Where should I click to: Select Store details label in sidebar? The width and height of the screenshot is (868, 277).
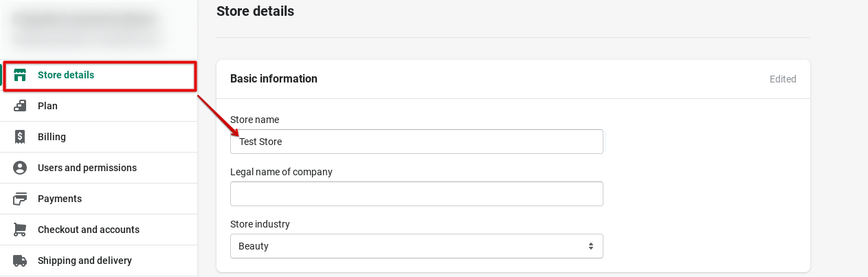pyautogui.click(x=66, y=75)
